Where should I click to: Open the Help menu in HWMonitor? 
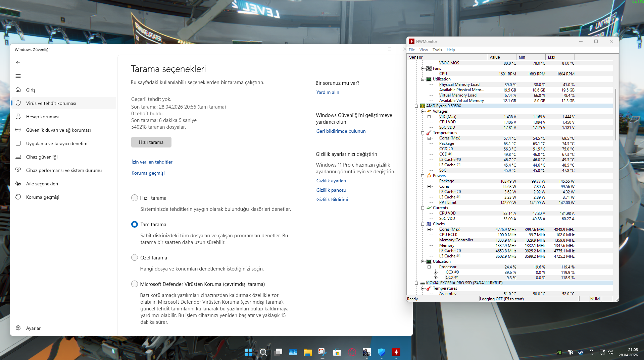pos(451,50)
